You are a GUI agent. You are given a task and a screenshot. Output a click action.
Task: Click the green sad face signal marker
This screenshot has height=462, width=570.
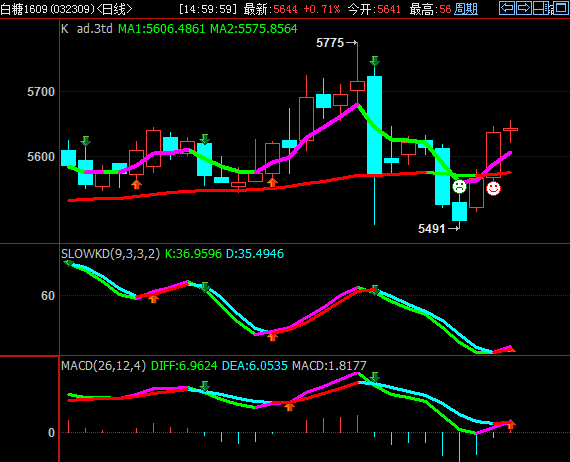click(459, 187)
